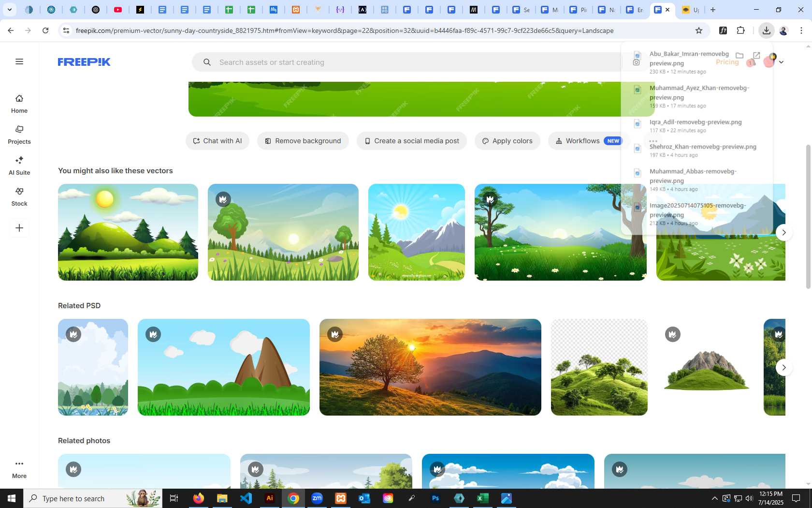Open tab search dropdown arrow

click(9, 10)
